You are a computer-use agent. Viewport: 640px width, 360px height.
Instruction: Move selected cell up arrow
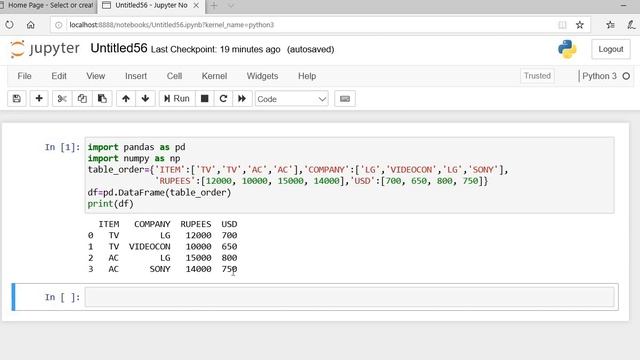click(126, 99)
